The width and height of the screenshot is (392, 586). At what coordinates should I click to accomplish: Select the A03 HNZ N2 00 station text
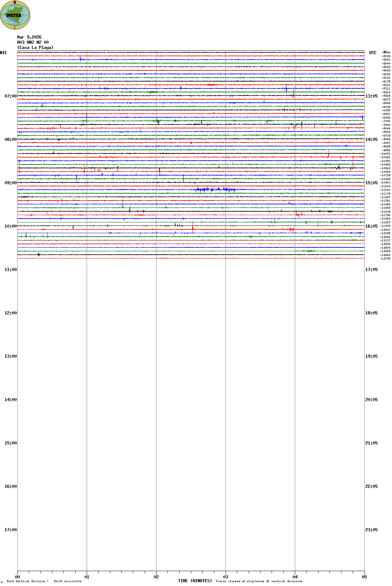coord(33,42)
